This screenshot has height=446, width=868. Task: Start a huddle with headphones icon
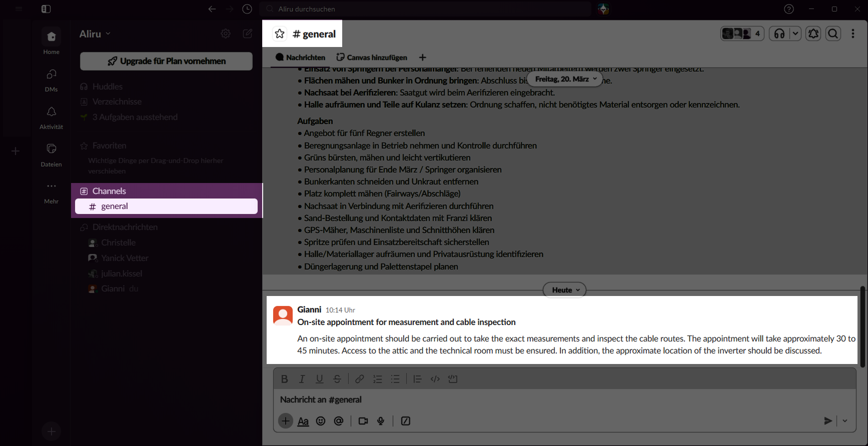[779, 33]
